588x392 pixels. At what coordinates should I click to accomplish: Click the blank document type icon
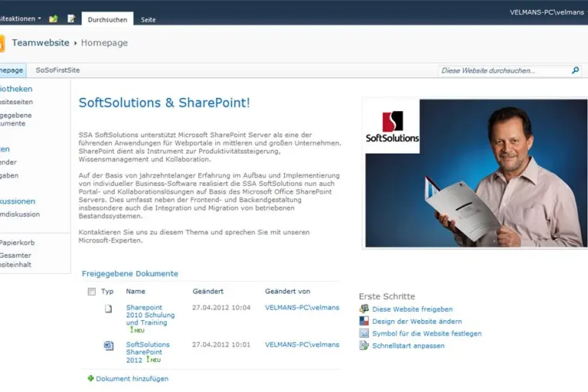pyautogui.click(x=108, y=309)
